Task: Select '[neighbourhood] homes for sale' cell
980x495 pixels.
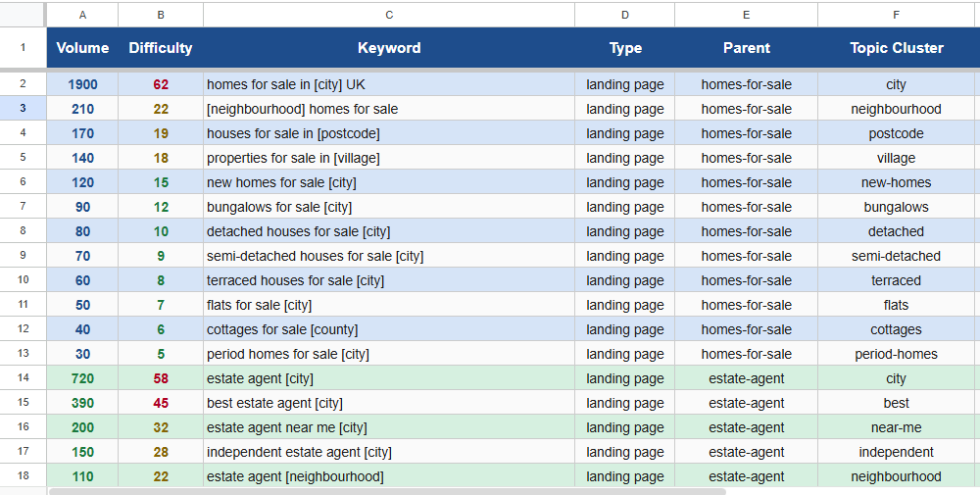Action: click(389, 109)
